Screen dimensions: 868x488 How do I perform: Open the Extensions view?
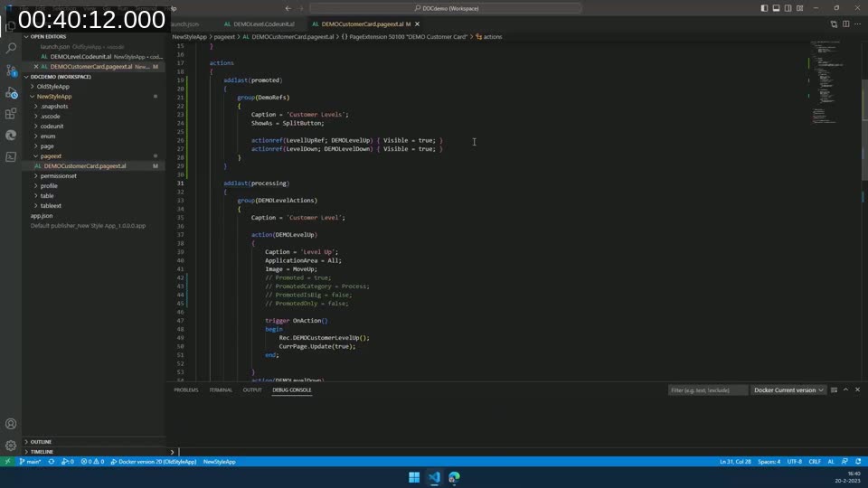click(x=11, y=114)
